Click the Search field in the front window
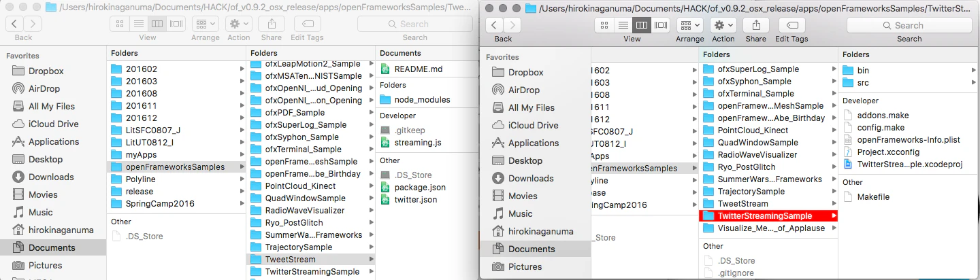The width and height of the screenshot is (980, 280). [909, 25]
